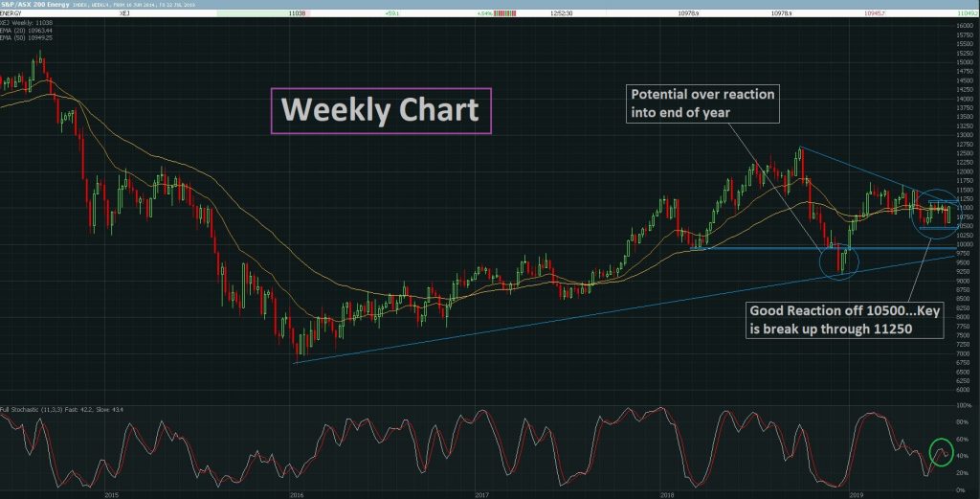Click the 12750 price axis label
The image size is (980, 499).
coord(965,145)
